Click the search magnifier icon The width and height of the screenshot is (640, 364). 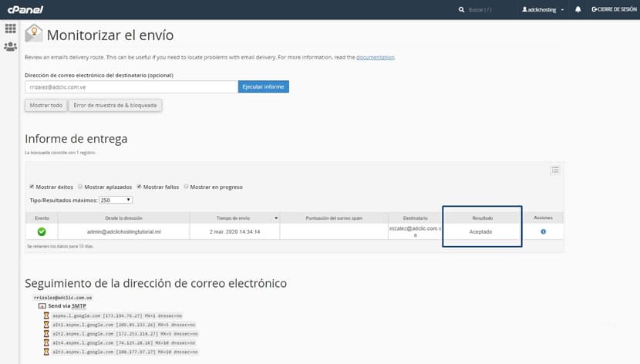pos(461,9)
